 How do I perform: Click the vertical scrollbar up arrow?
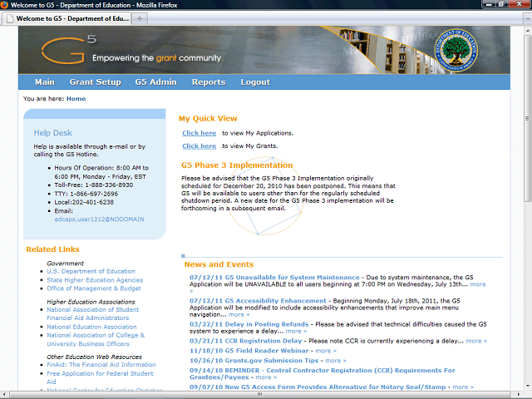pyautogui.click(x=527, y=31)
